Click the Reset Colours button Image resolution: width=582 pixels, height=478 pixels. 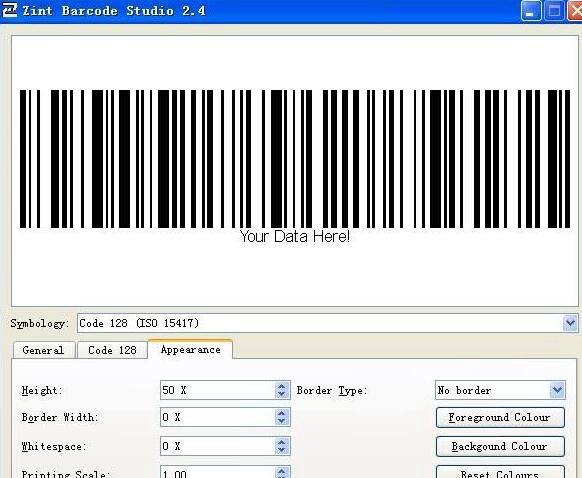pos(500,472)
